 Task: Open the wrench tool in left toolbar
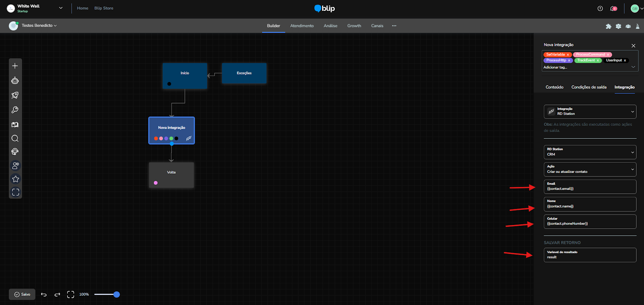tap(15, 110)
